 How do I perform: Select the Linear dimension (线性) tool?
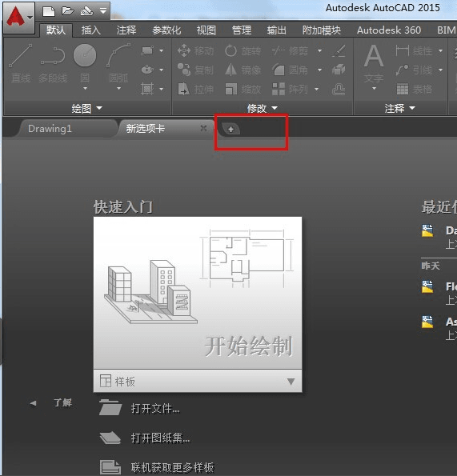414,50
